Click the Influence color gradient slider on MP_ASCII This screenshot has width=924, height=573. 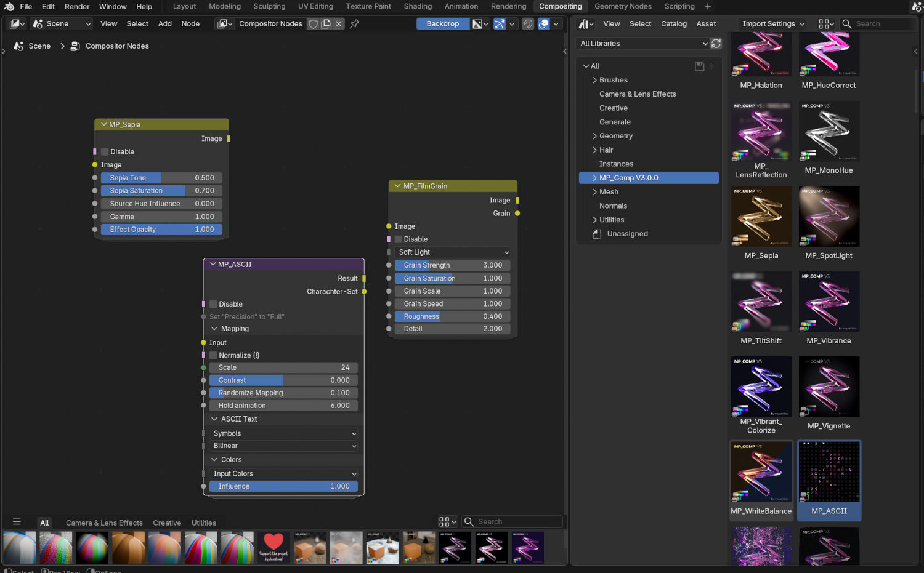[x=283, y=486]
